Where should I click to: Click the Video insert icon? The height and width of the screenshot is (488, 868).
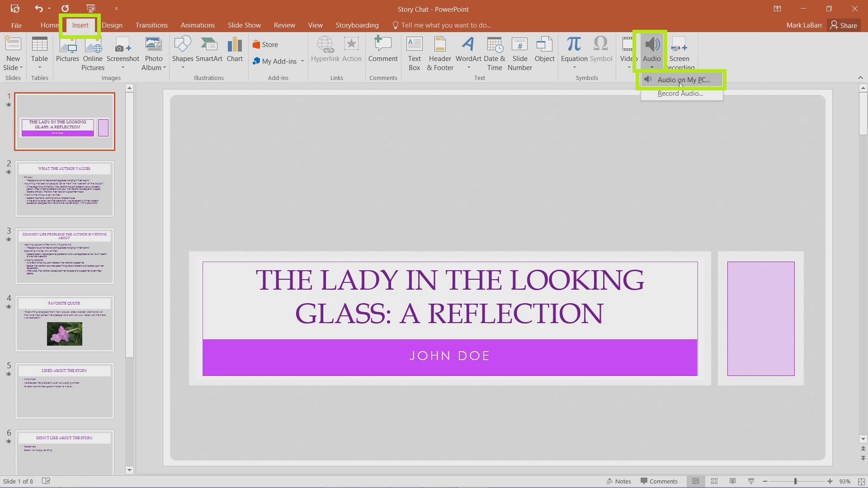click(627, 45)
